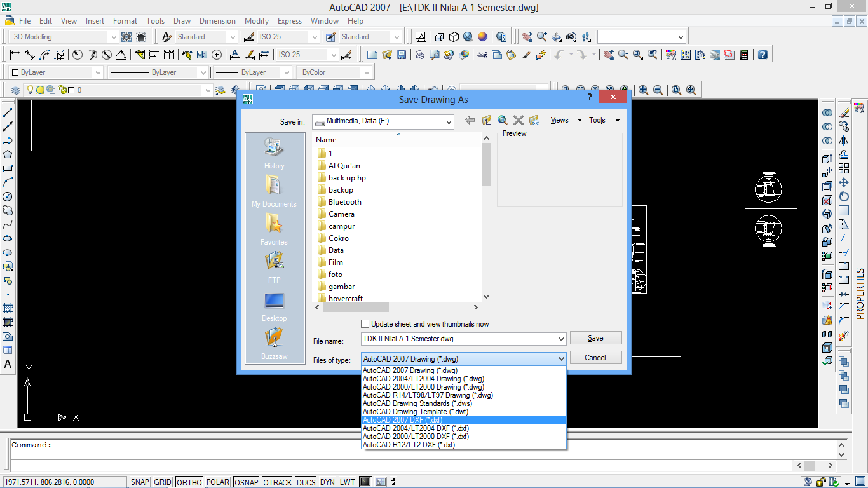Expand the Views menu arrow in dialog
The image size is (868, 488).
[x=580, y=120]
